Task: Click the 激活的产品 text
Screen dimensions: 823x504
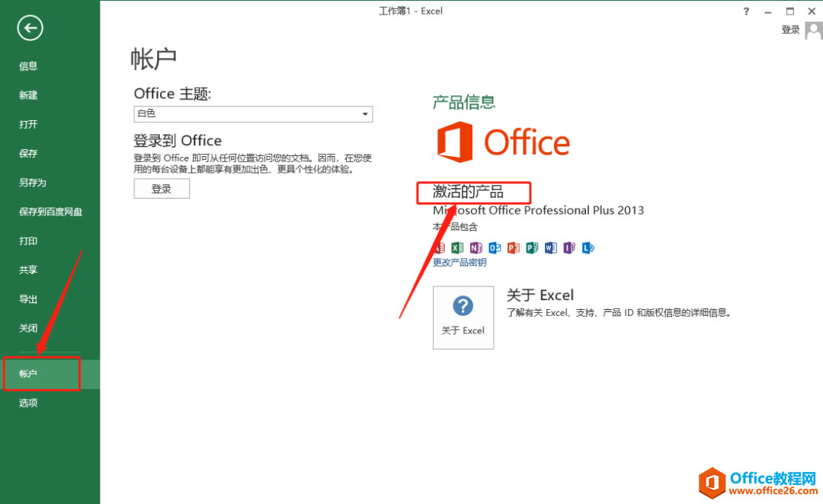Action: [x=468, y=192]
